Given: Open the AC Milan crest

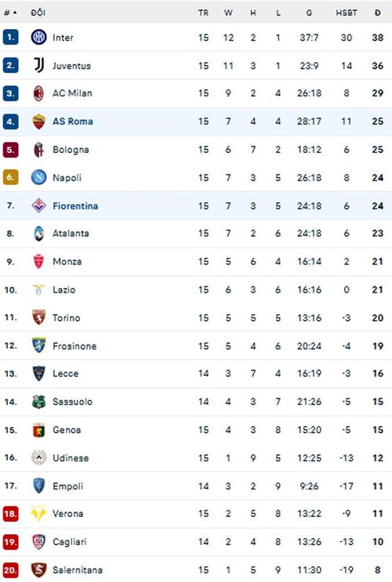Looking at the screenshot, I should click(38, 93).
